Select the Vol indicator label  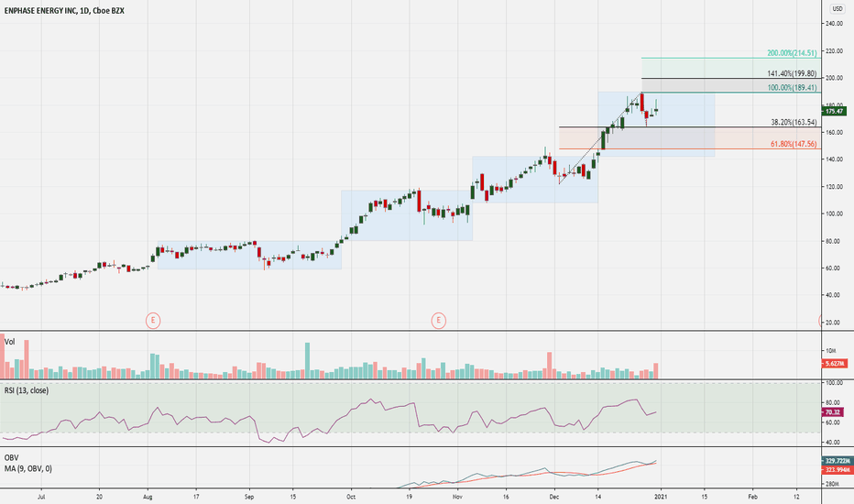9,342
